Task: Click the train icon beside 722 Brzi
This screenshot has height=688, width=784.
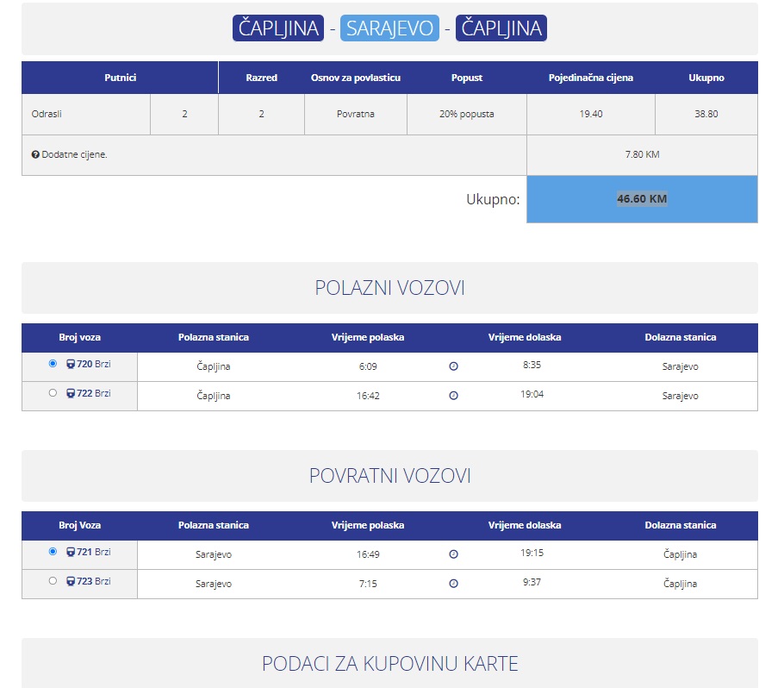Action: coord(71,394)
